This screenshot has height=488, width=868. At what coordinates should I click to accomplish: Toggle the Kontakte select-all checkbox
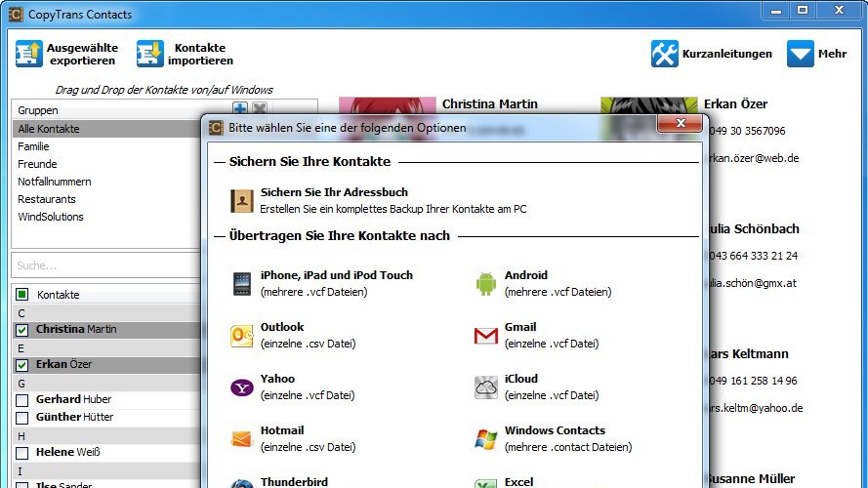[x=22, y=295]
